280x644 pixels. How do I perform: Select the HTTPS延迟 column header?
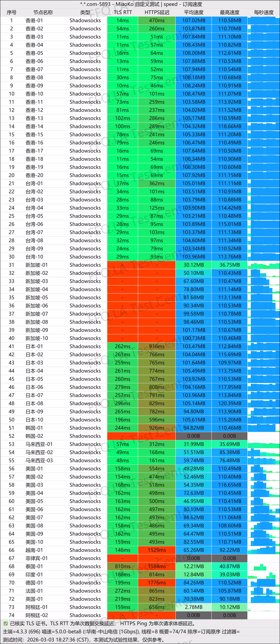coord(157,12)
